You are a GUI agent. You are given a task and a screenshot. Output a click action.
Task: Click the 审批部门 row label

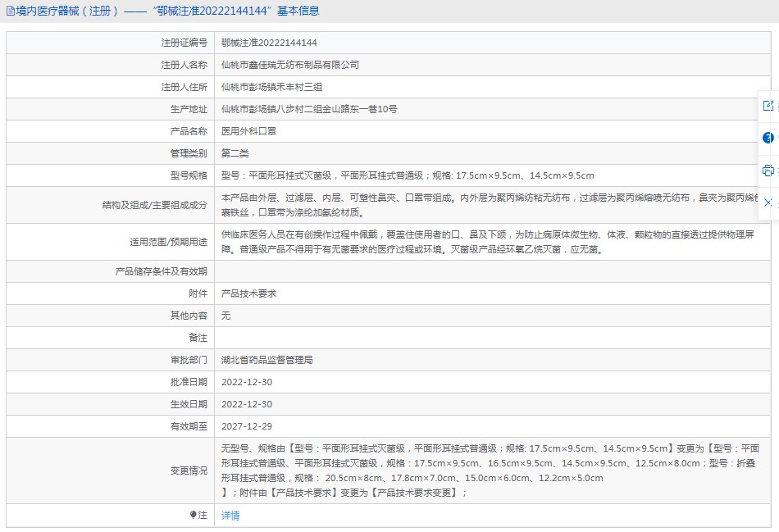[x=189, y=360]
